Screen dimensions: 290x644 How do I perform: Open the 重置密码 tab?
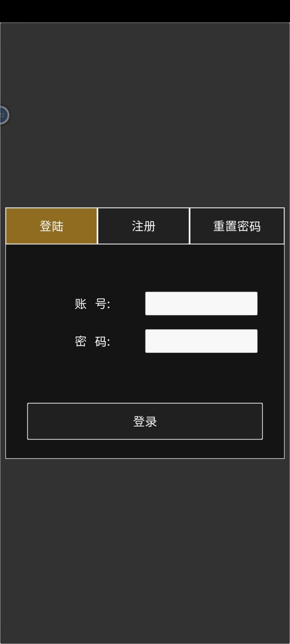pyautogui.click(x=237, y=226)
